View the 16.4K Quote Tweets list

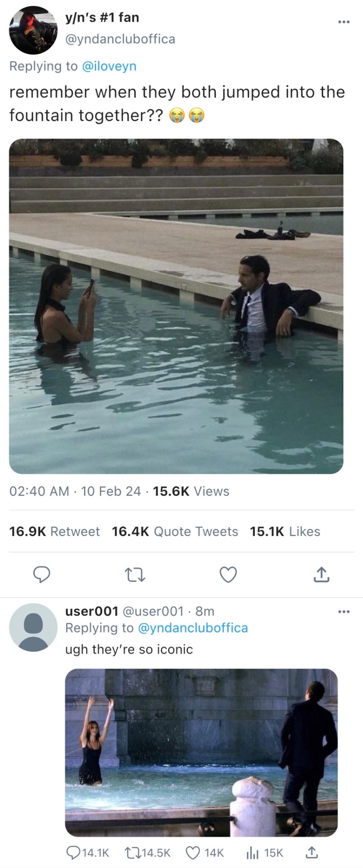pyautogui.click(x=175, y=531)
